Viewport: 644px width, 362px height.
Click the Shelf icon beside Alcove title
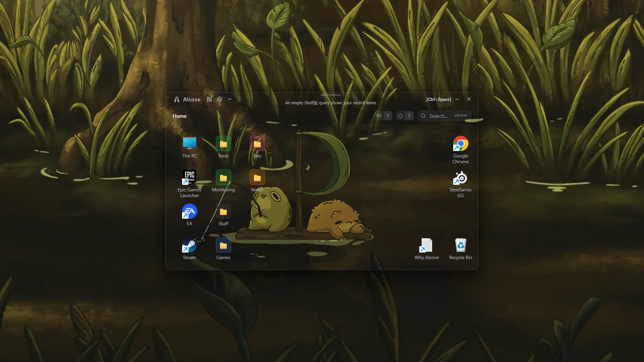(x=209, y=99)
